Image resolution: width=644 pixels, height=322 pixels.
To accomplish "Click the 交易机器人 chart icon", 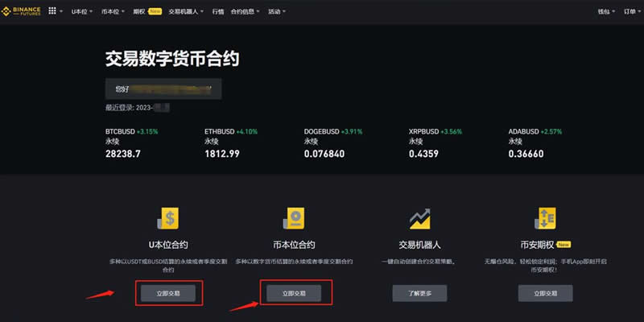I will click(x=419, y=218).
